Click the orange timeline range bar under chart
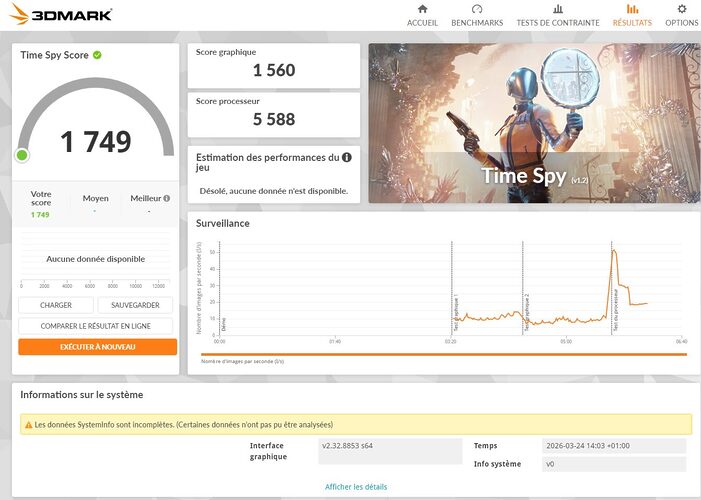Image resolution: width=701 pixels, height=500 pixels. click(444, 354)
